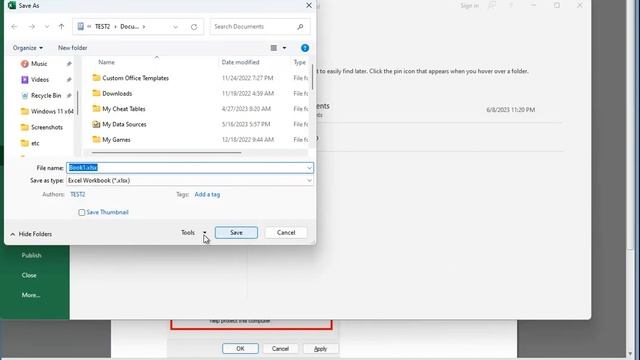Screen dimensions: 640x360
Task: Sort by the Type column header
Action: point(300,62)
